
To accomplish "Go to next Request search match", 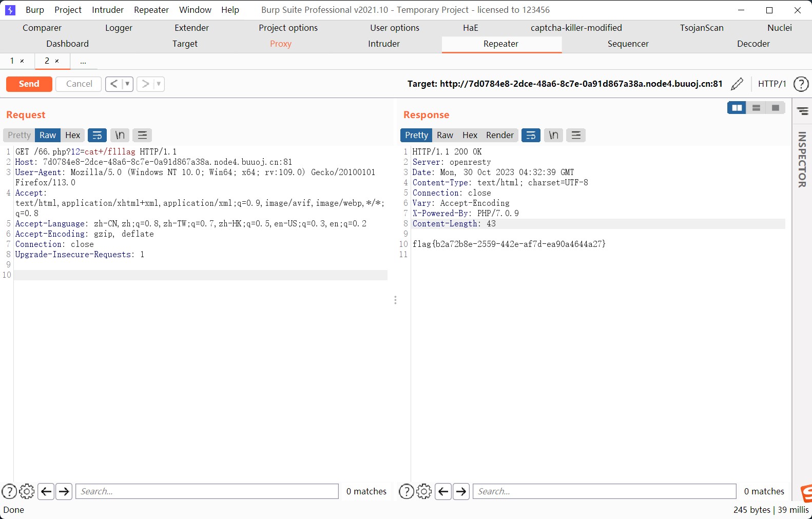I will pos(64,491).
